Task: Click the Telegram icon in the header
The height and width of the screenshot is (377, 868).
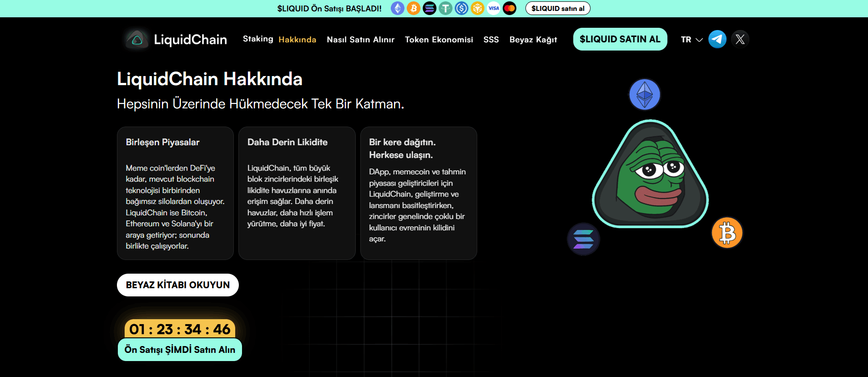Action: tap(717, 39)
